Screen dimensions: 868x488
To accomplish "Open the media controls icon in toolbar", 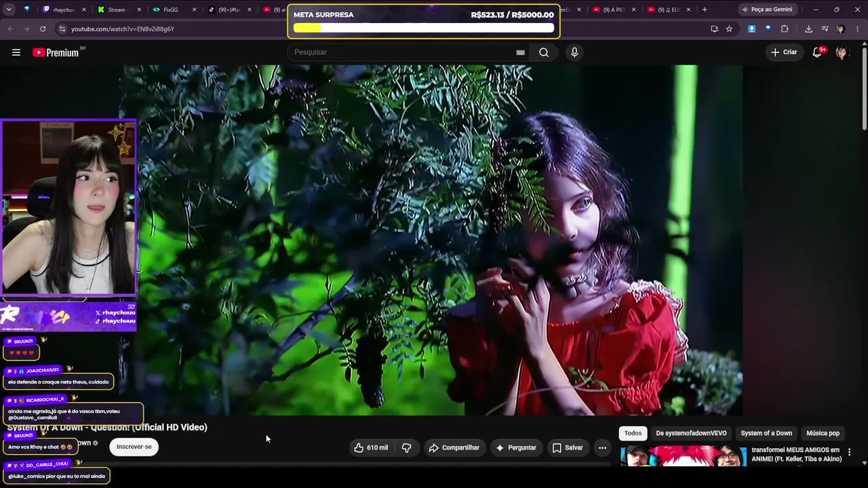I will pyautogui.click(x=825, y=28).
